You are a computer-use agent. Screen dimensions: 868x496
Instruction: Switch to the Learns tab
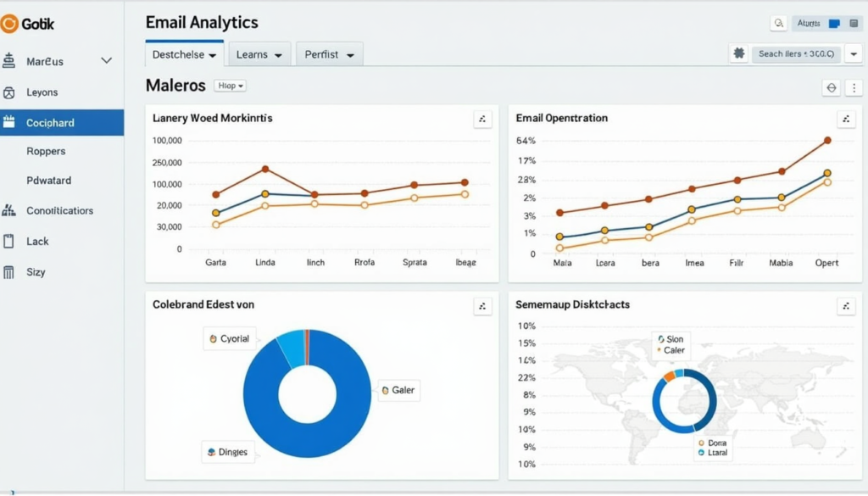pyautogui.click(x=259, y=54)
